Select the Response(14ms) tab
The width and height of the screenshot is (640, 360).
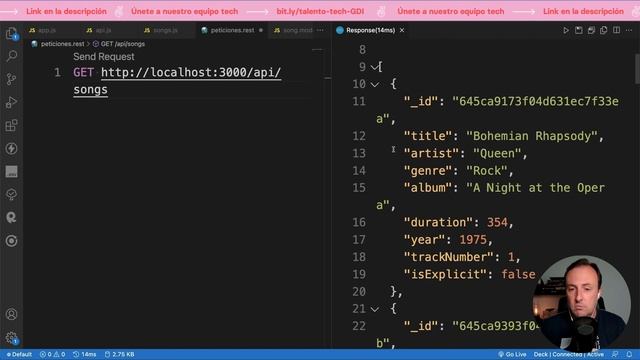(x=370, y=30)
